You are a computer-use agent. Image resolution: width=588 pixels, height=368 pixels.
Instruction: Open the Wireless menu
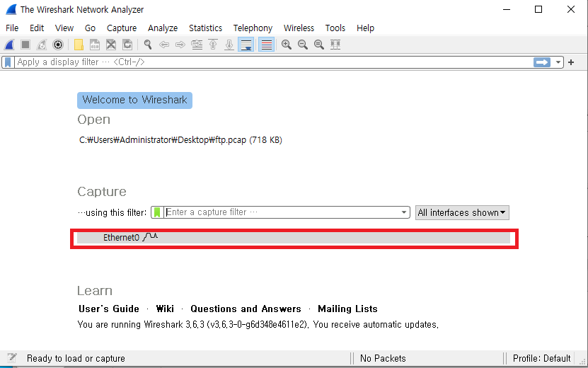[x=299, y=28]
